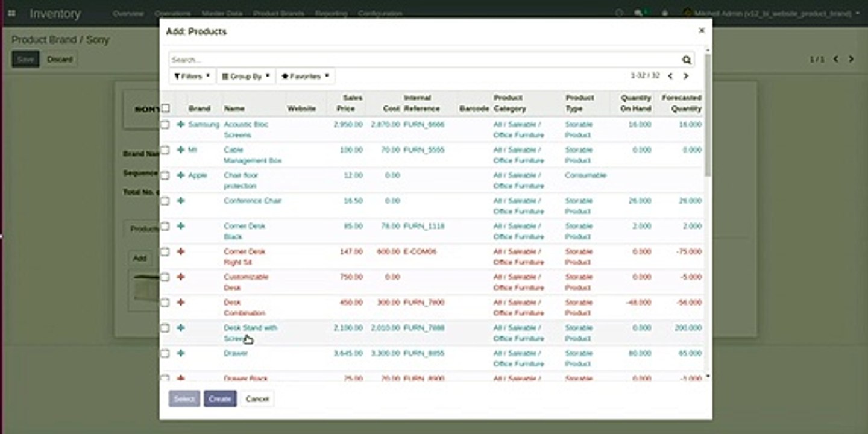Image resolution: width=868 pixels, height=434 pixels.
Task: Click plus icon on Corner Desk Black row
Action: (181, 226)
